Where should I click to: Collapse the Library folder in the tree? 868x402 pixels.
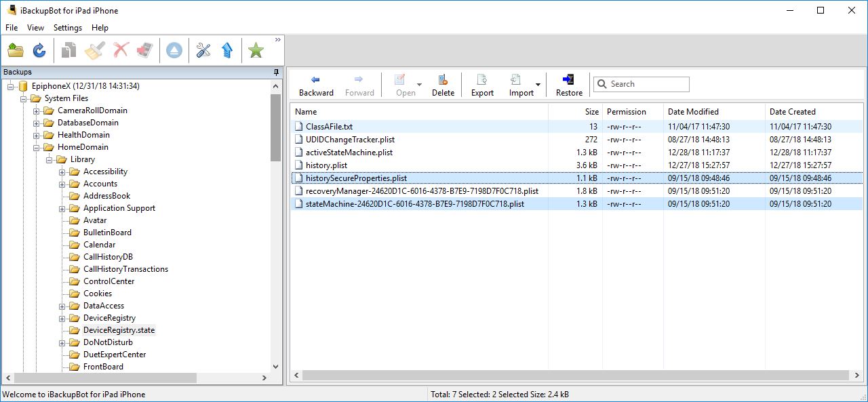click(48, 159)
